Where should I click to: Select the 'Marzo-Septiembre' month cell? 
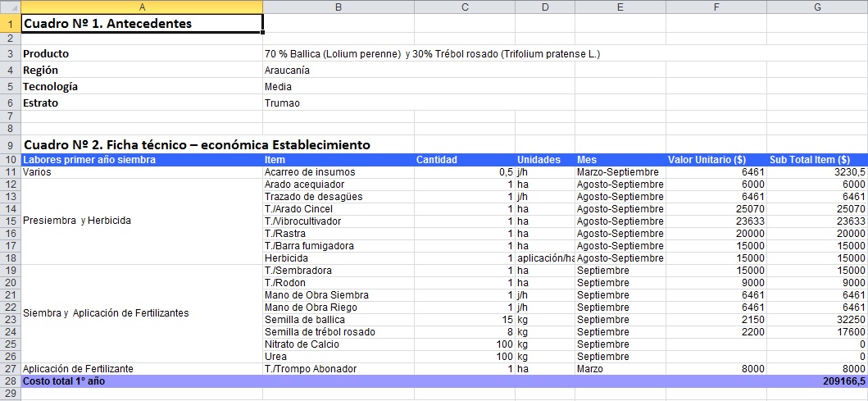[x=618, y=172]
